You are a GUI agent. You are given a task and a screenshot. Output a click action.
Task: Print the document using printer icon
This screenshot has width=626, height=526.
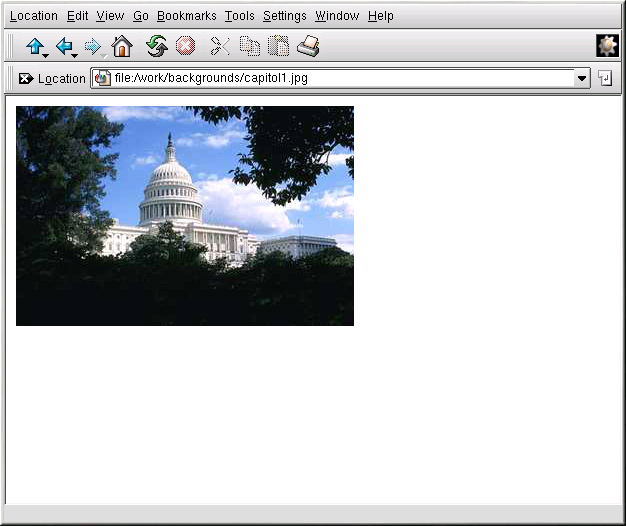pos(308,46)
